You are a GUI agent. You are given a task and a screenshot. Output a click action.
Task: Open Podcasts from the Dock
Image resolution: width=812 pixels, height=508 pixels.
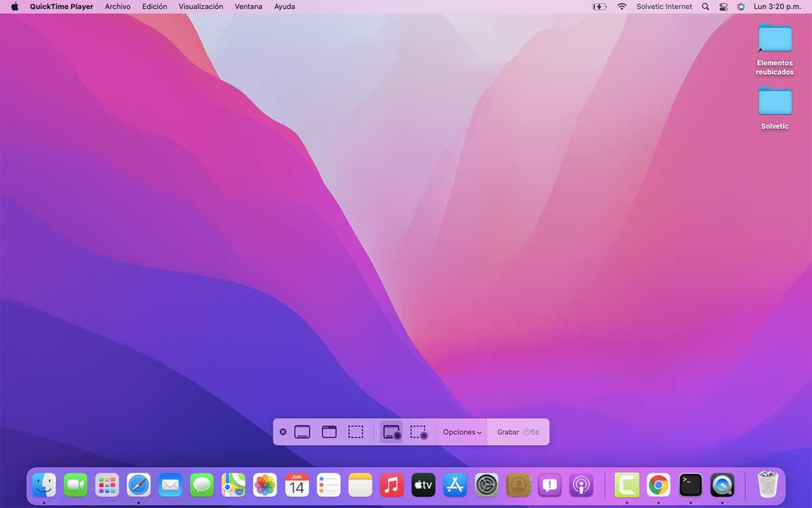click(581, 485)
